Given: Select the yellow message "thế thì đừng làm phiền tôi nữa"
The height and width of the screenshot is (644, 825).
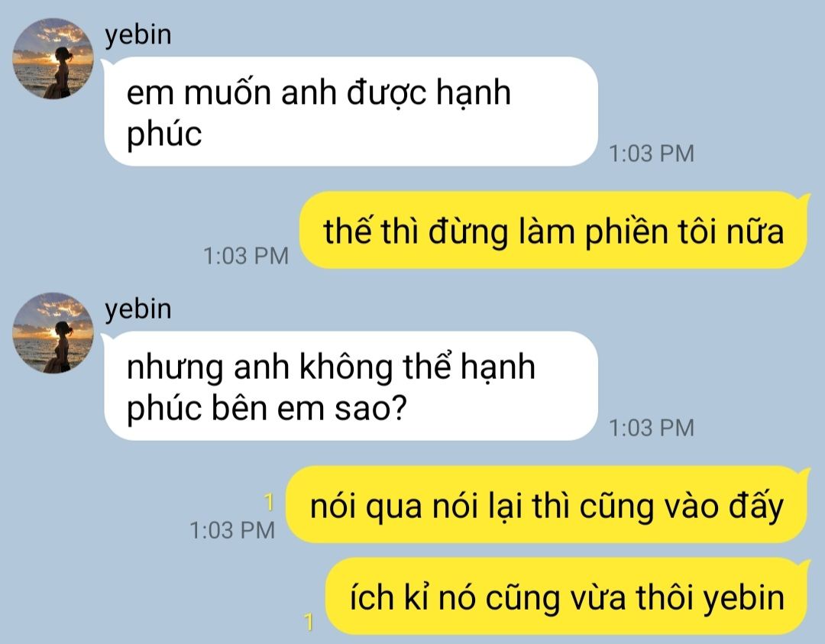Looking at the screenshot, I should point(554,231).
